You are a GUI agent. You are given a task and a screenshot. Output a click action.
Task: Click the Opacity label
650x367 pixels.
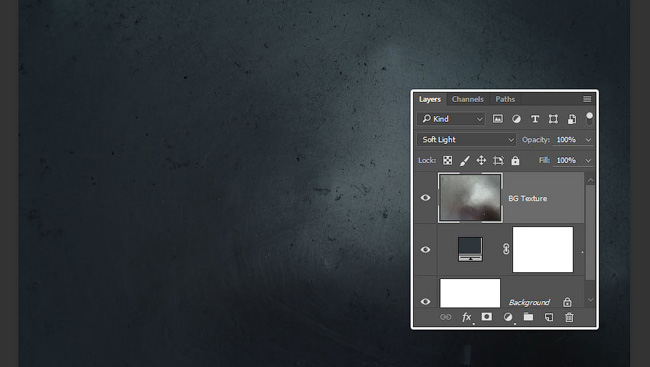point(536,140)
